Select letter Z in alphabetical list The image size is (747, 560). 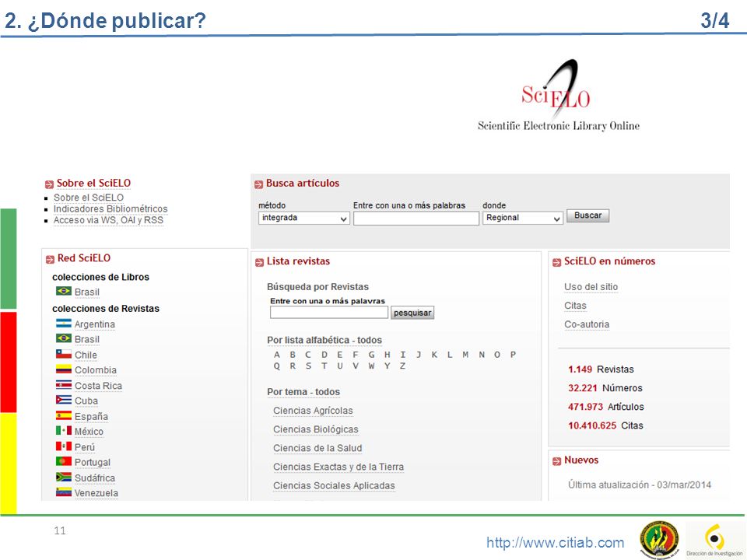tap(402, 366)
